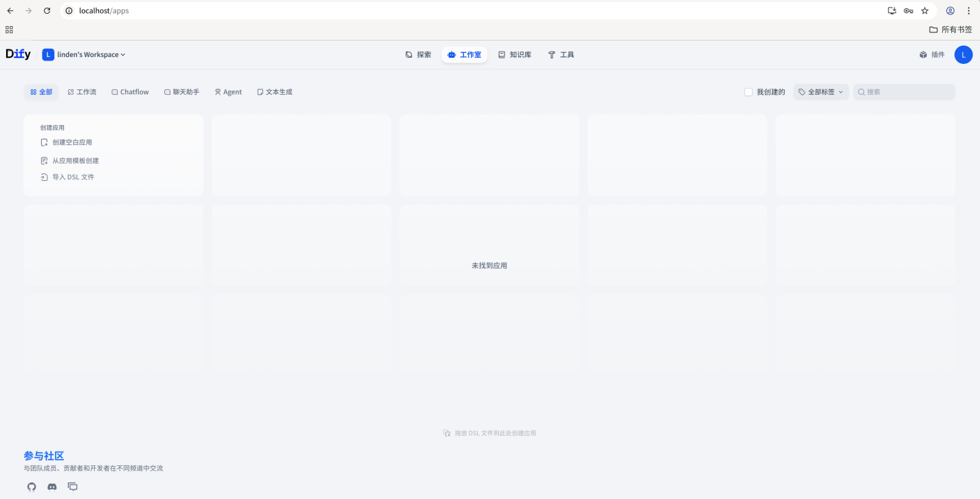Go to the 探索 (Explore) tab
980x499 pixels.
(419, 55)
